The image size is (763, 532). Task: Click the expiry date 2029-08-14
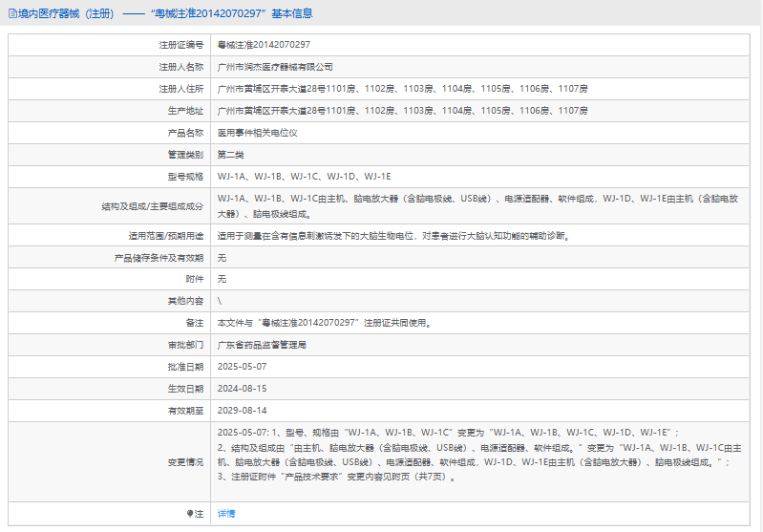[x=242, y=411]
